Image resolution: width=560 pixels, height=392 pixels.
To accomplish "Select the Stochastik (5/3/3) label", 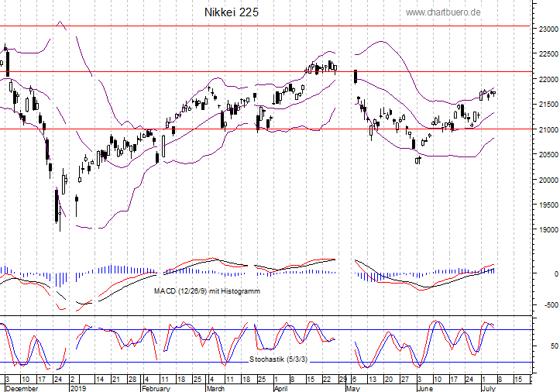I will pyautogui.click(x=278, y=359).
